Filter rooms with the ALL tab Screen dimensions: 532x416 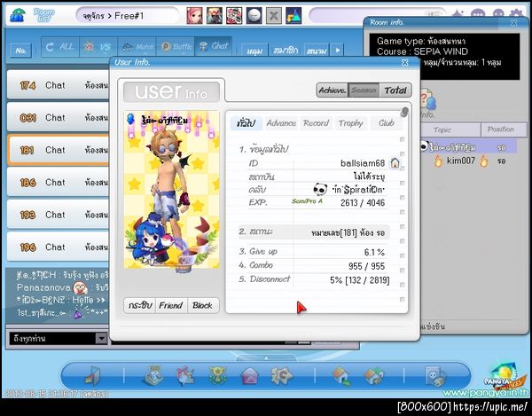(x=60, y=46)
